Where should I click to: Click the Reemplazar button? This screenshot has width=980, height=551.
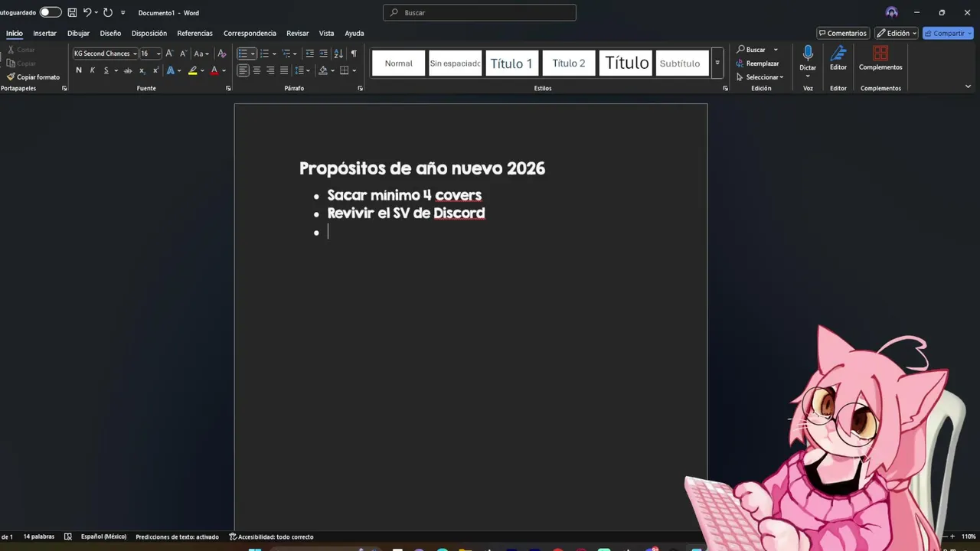(x=757, y=64)
